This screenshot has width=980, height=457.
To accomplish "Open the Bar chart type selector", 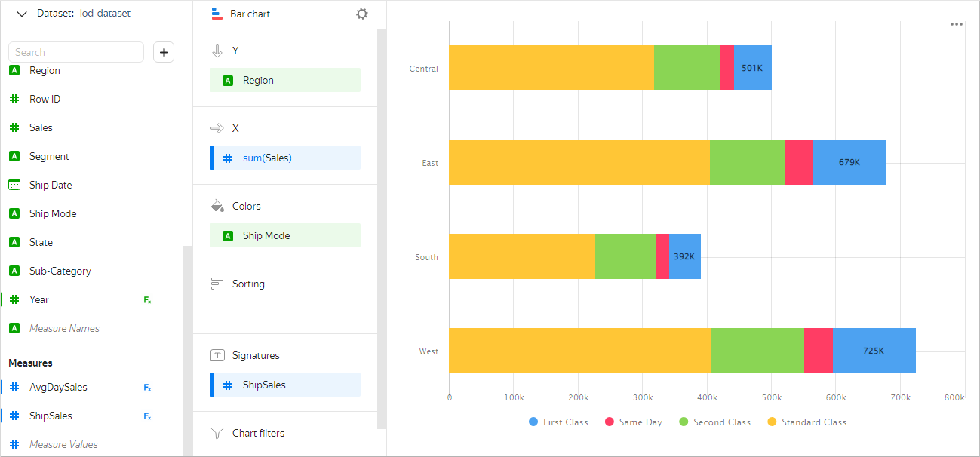I will [241, 14].
